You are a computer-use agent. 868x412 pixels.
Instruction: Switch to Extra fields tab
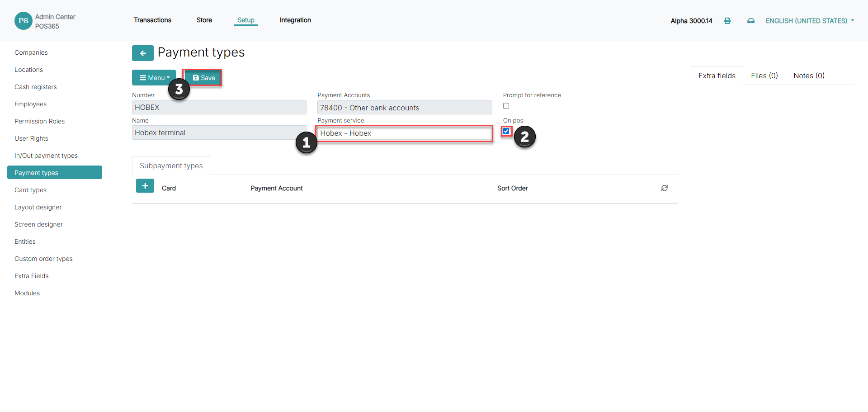click(717, 76)
